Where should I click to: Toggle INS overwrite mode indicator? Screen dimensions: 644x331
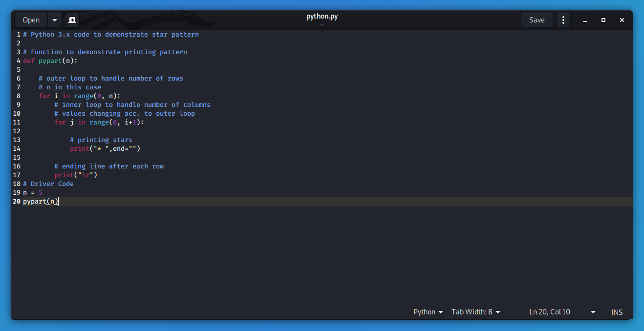617,312
